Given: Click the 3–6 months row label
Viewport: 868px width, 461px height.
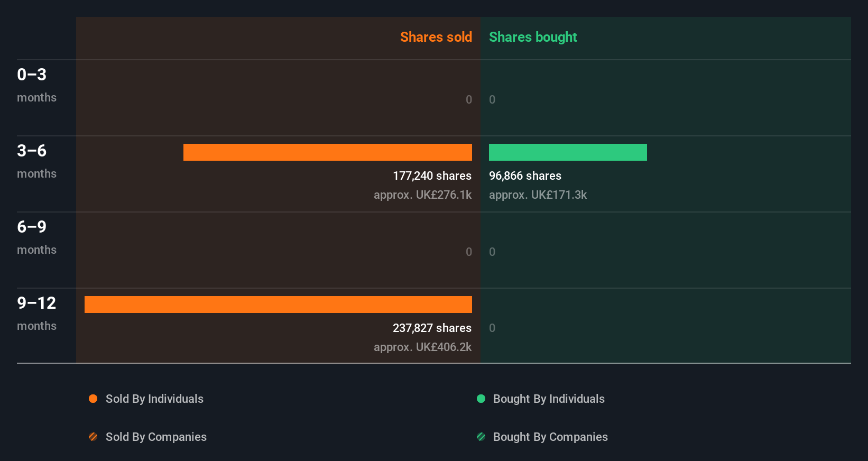Looking at the screenshot, I should pos(36,161).
